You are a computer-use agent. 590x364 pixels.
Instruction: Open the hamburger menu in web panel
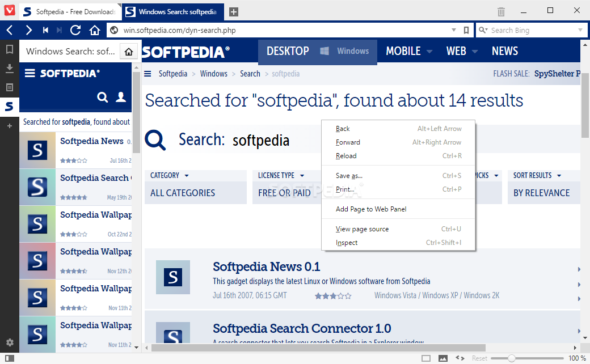pos(29,73)
